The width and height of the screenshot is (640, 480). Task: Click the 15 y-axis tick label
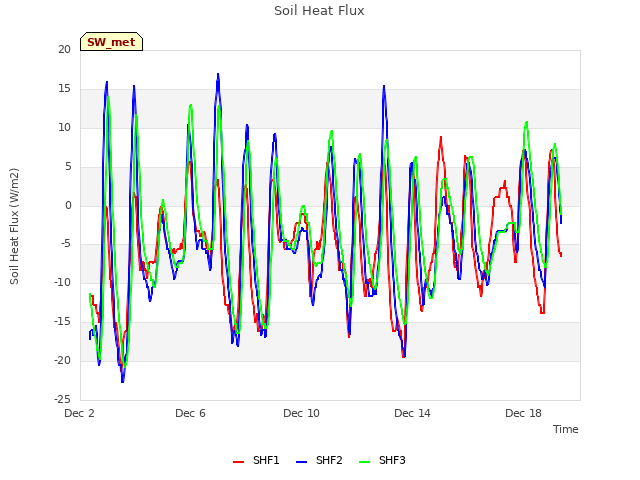pos(64,89)
